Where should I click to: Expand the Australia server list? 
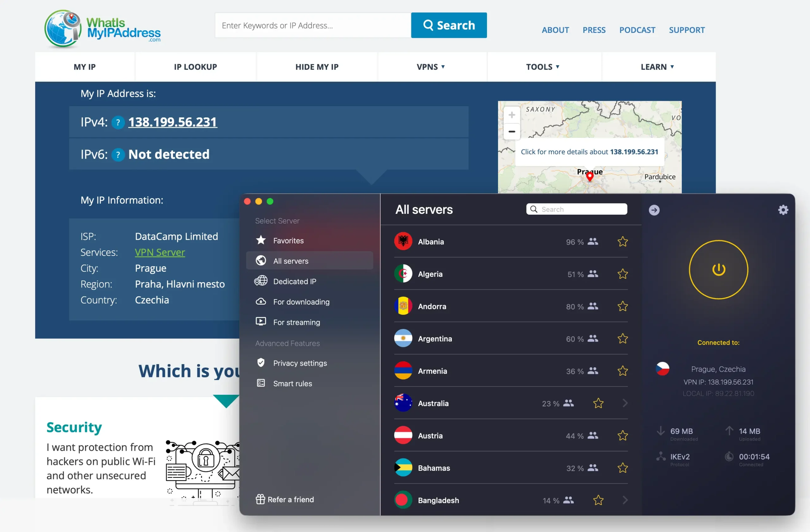pyautogui.click(x=625, y=403)
